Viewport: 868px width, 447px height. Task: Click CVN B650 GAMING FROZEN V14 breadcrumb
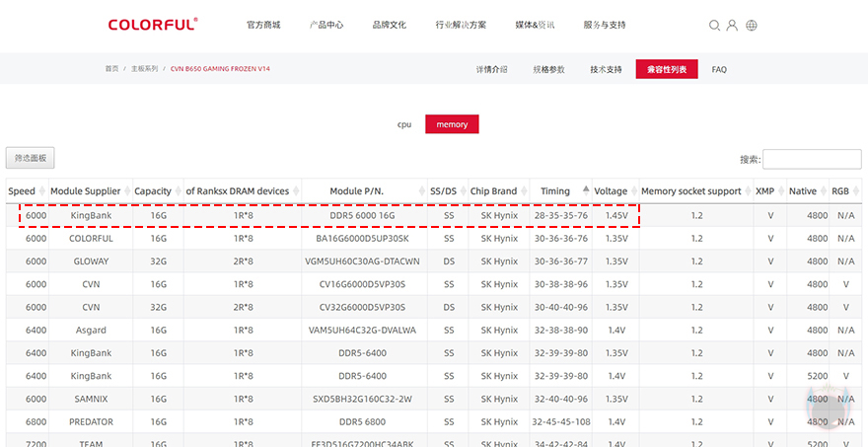pos(220,69)
